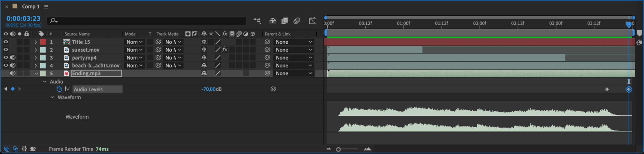Image resolution: width=644 pixels, height=154 pixels.
Task: Select the Comp 1 timeline tab
Action: click(31, 6)
